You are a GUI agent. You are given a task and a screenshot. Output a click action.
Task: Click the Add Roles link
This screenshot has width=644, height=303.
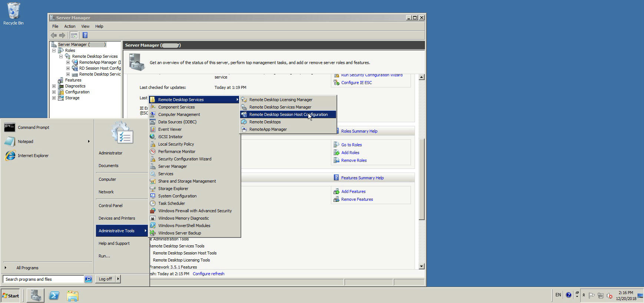click(350, 153)
